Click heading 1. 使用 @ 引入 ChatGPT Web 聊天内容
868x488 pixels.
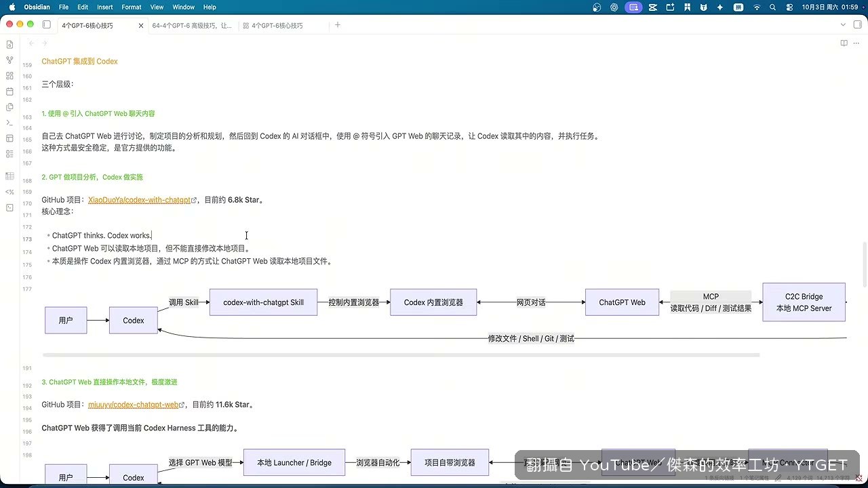[x=98, y=113]
